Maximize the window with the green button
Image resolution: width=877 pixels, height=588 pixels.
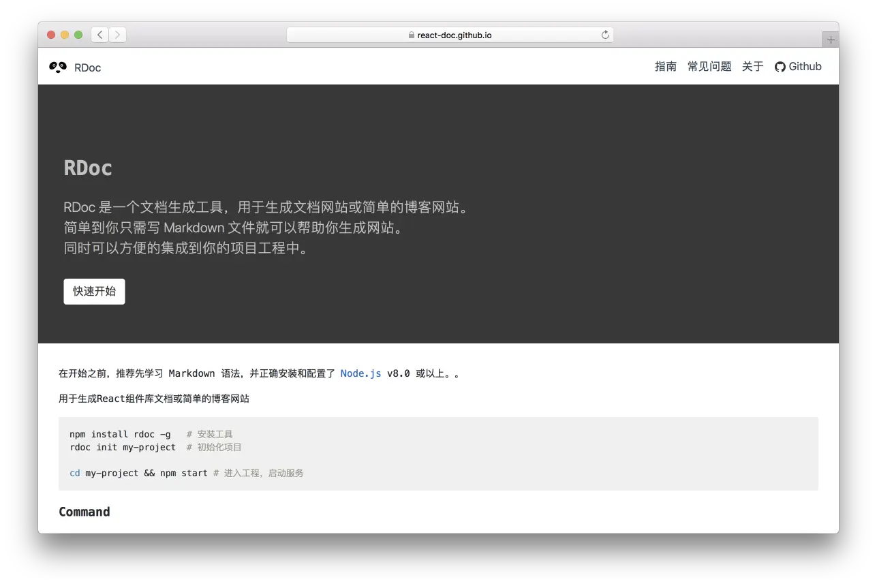[78, 35]
